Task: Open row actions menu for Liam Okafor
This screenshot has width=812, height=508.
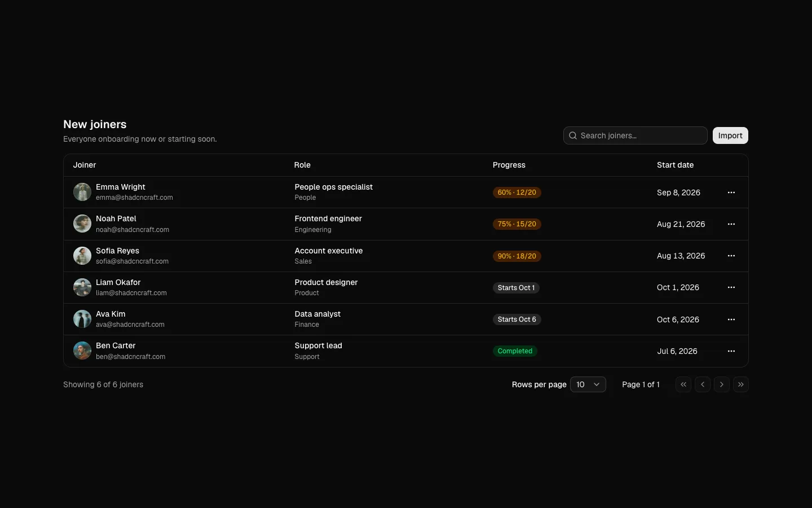Action: pos(731,287)
